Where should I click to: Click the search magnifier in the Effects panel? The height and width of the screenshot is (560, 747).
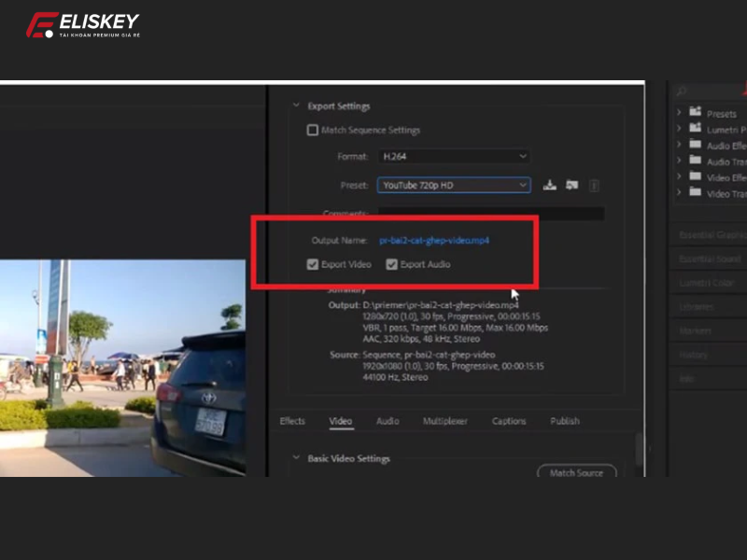681,91
